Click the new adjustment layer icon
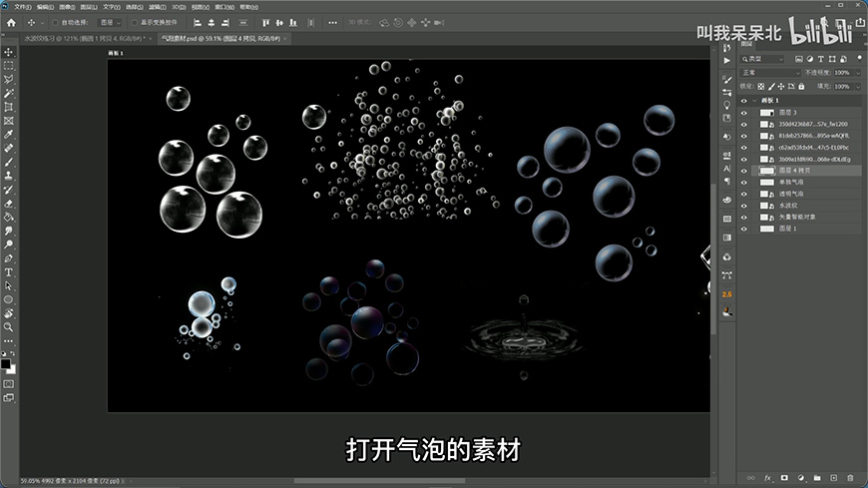The height and width of the screenshot is (488, 868). pyautogui.click(x=800, y=477)
